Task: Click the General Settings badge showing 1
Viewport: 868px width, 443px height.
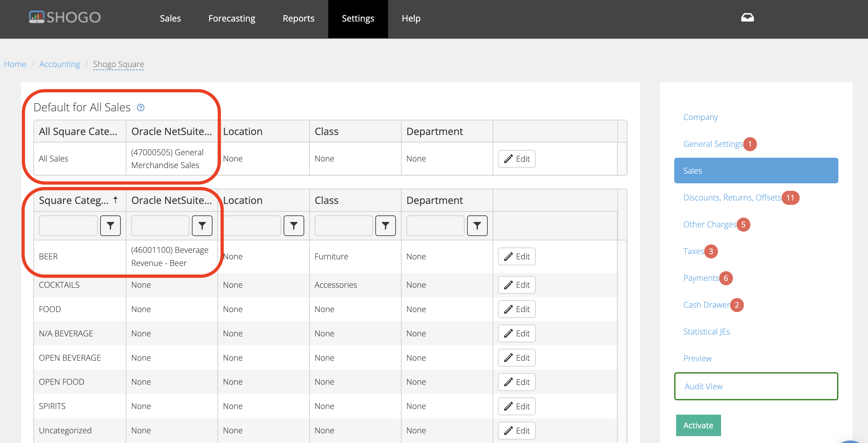Action: pos(750,144)
